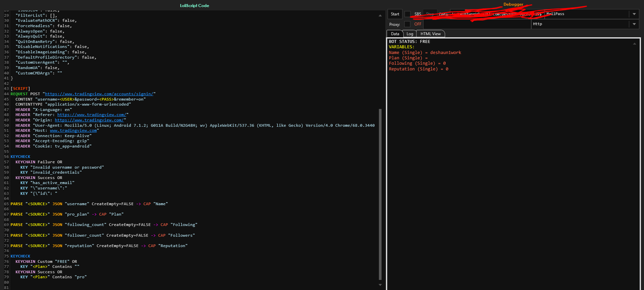Image resolution: width=644 pixels, height=290 pixels.
Task: Toggle the SBS checkbox
Action: (408, 14)
